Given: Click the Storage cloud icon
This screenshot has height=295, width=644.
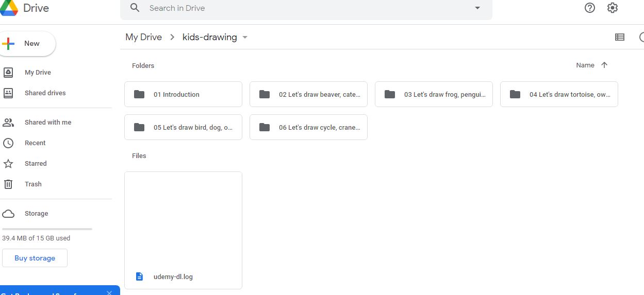Looking at the screenshot, I should point(8,214).
